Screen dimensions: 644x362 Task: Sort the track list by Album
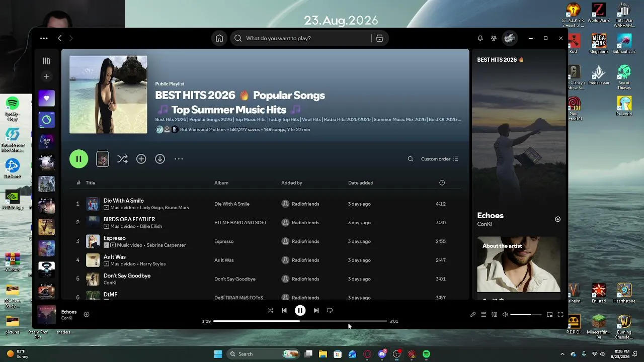point(221,183)
